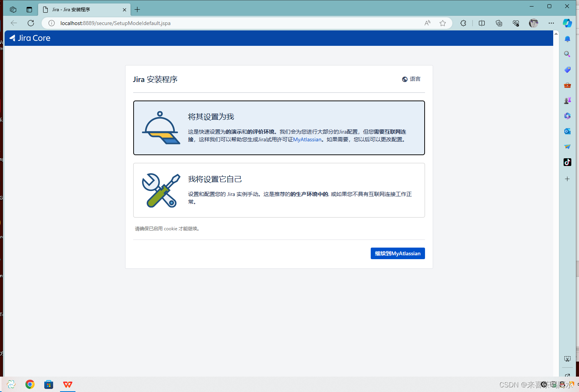The width and height of the screenshot is (579, 392).
Task: Open a new browser tab
Action: [x=137, y=9]
